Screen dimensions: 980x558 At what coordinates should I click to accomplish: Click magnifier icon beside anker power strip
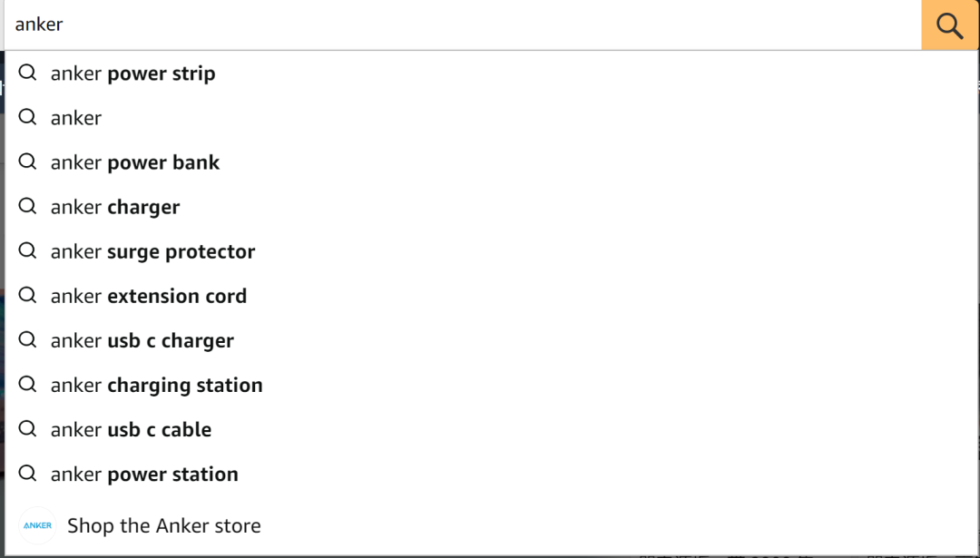(27, 73)
